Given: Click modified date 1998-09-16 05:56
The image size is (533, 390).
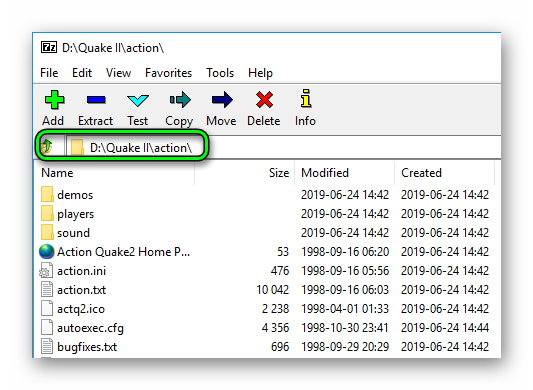Looking at the screenshot, I should (x=345, y=271).
